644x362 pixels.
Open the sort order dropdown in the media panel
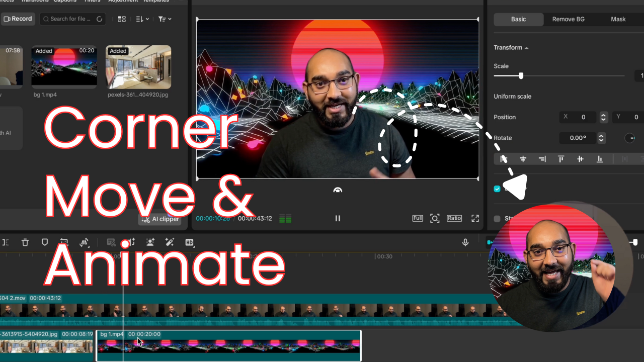(x=140, y=19)
